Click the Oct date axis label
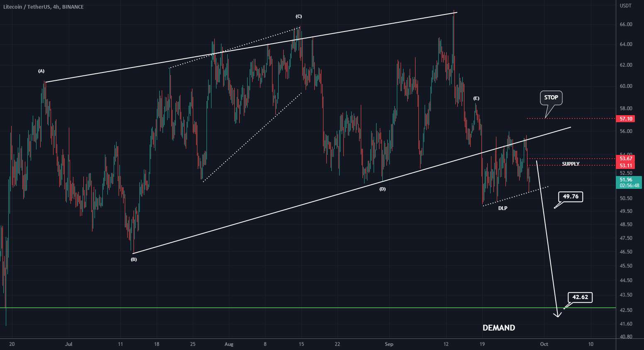Viewport: 644px width, 350px height. [x=544, y=344]
